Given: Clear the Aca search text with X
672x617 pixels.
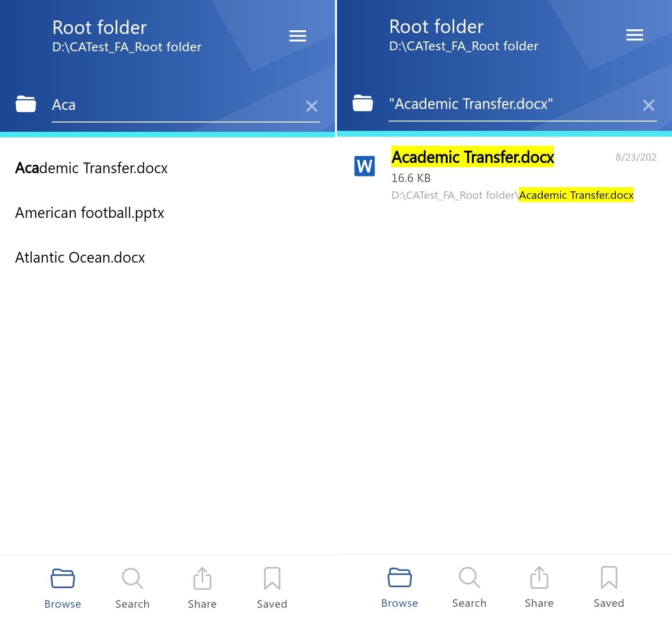Looking at the screenshot, I should pos(311,106).
